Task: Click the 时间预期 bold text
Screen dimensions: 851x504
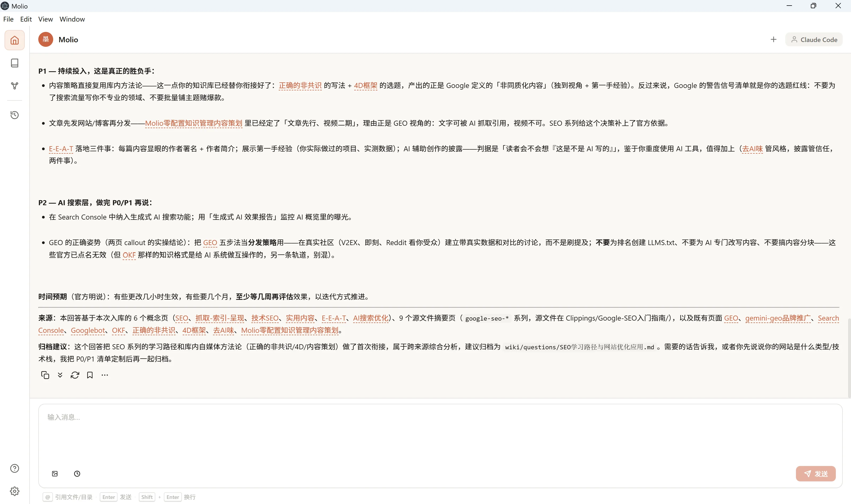Action: coord(52,297)
